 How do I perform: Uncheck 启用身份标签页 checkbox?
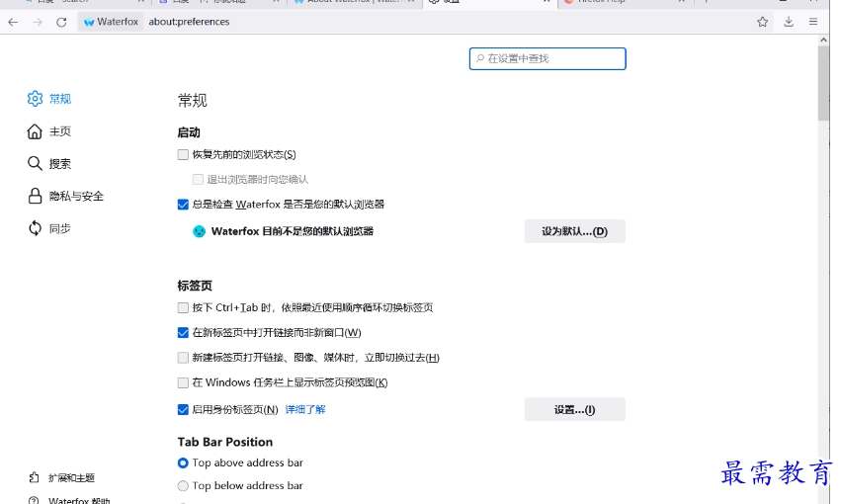click(x=183, y=410)
